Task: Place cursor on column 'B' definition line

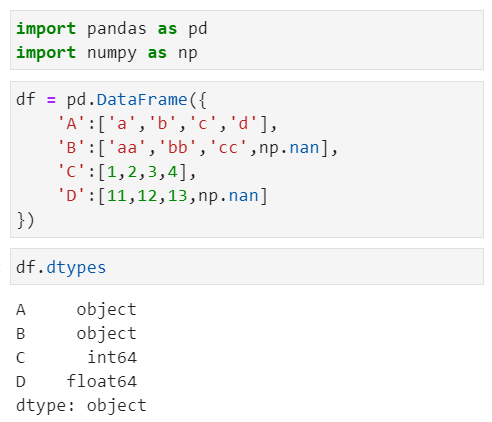Action: (x=198, y=148)
